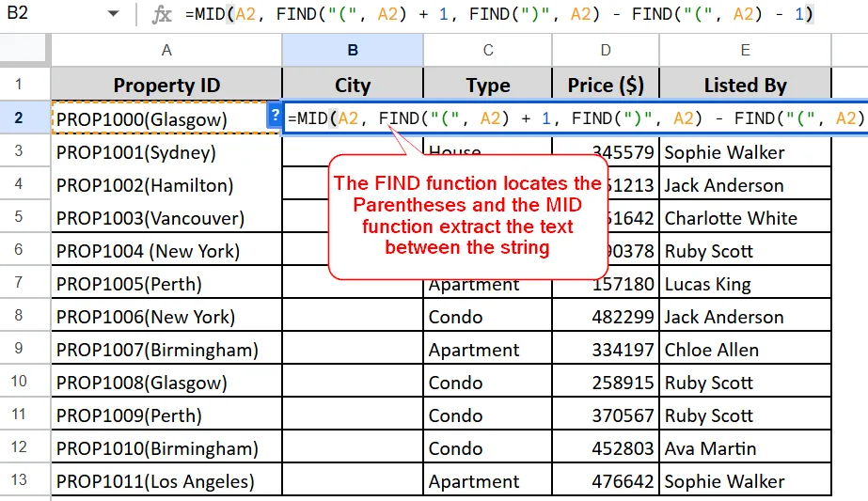The height and width of the screenshot is (501, 868).
Task: Select Ruby Scott cell in row 11
Action: (745, 415)
